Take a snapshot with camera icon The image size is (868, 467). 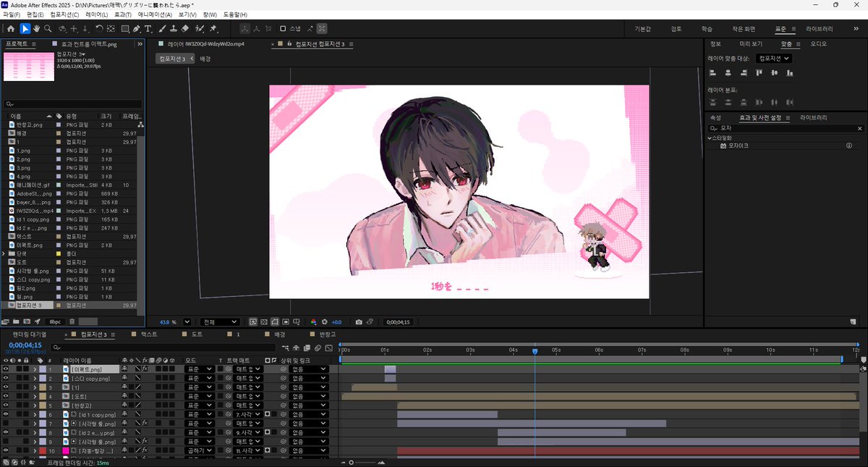(x=358, y=322)
